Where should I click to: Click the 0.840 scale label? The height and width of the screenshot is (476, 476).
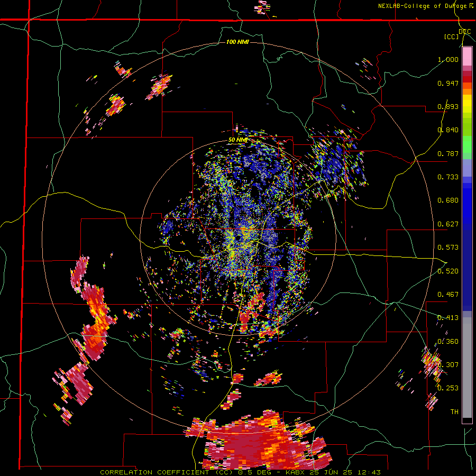point(448,130)
